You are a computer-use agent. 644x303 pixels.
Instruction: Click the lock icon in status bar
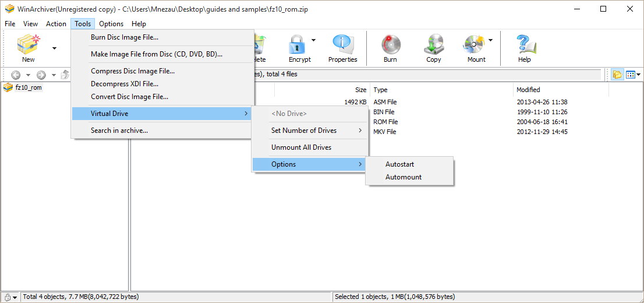8,297
